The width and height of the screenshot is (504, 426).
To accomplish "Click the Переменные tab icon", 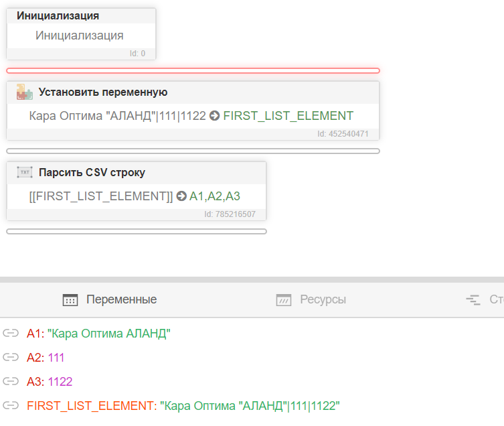I will 70,300.
